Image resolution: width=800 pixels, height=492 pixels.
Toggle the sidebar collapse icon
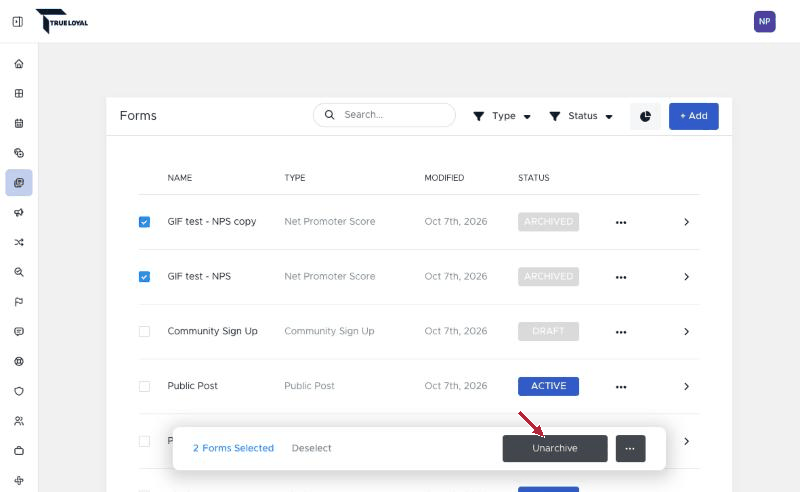[x=18, y=22]
